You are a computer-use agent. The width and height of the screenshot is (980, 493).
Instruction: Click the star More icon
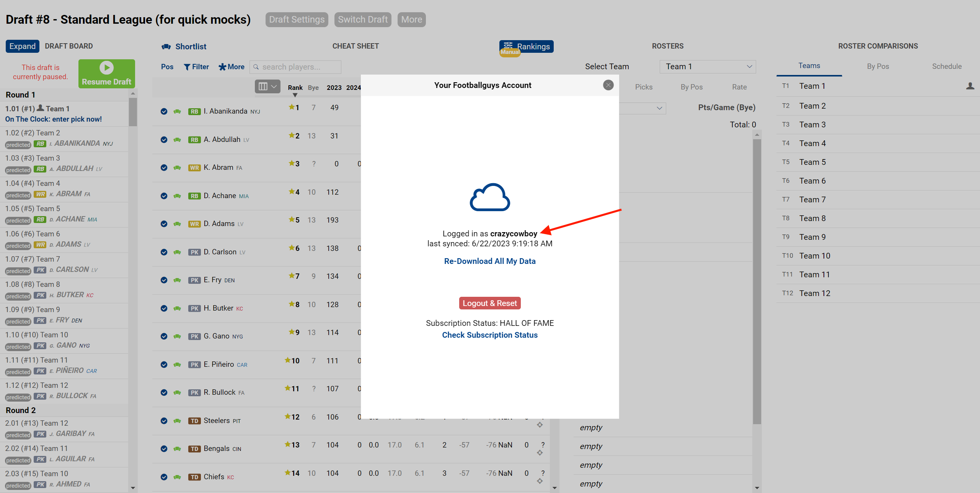[222, 67]
